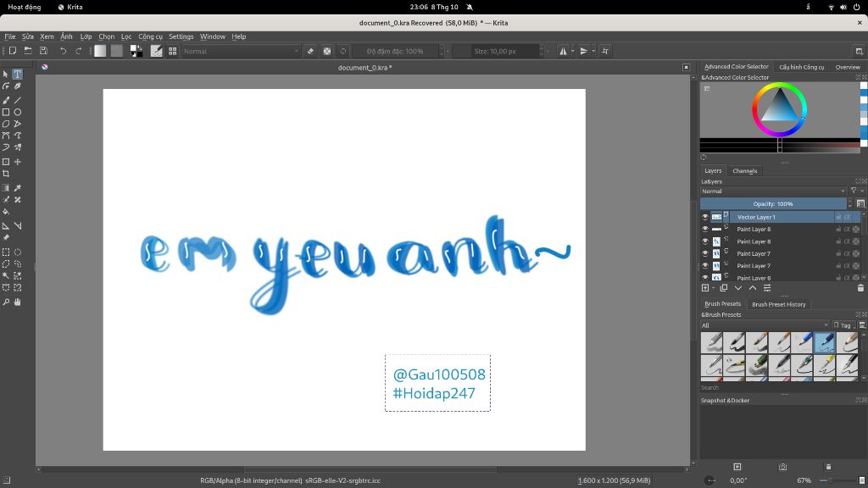Open the brush editor settings icon
The height and width of the screenshot is (488, 868).
tap(157, 51)
